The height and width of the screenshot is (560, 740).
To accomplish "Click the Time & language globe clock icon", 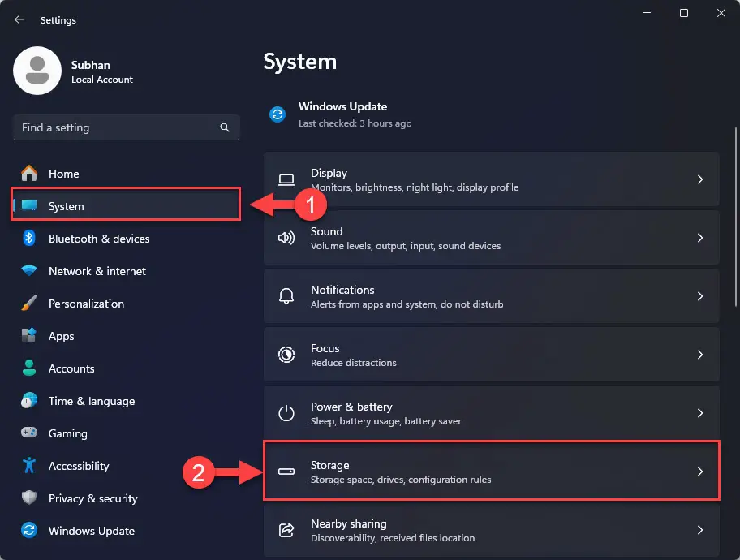I will [x=29, y=400].
